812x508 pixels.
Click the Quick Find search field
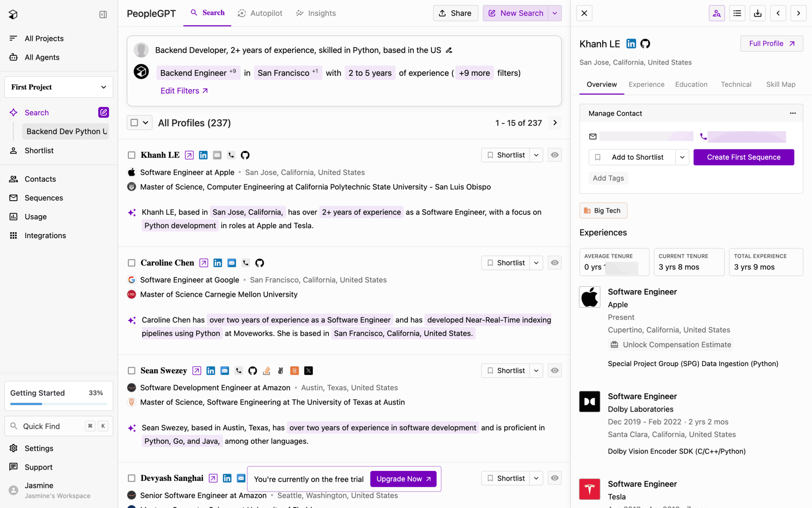59,426
